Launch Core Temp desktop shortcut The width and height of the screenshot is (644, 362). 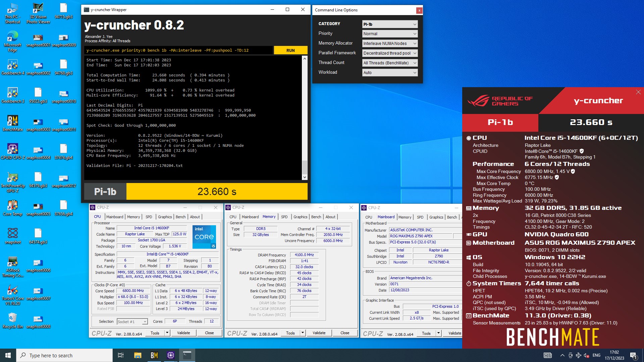click(12, 208)
